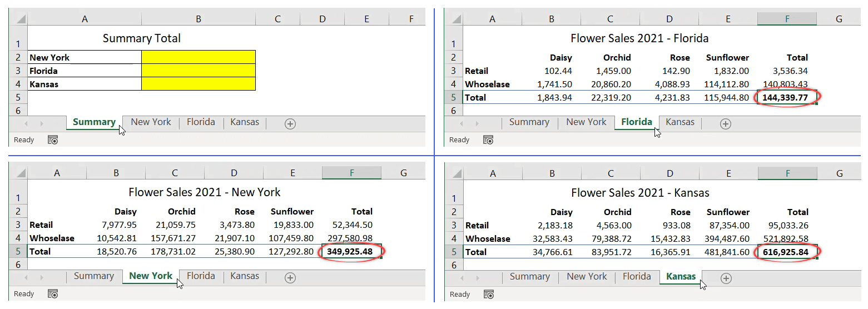Add a new sheet in the Florida sales window

point(725,124)
